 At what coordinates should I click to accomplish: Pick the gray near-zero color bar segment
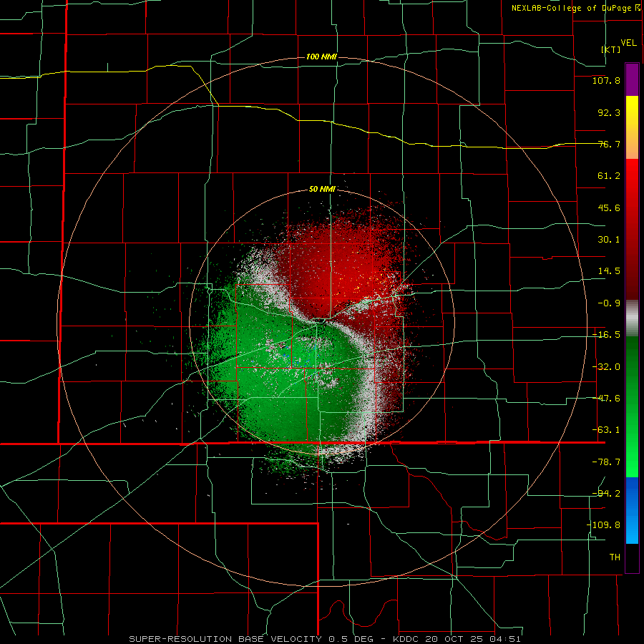(x=632, y=318)
